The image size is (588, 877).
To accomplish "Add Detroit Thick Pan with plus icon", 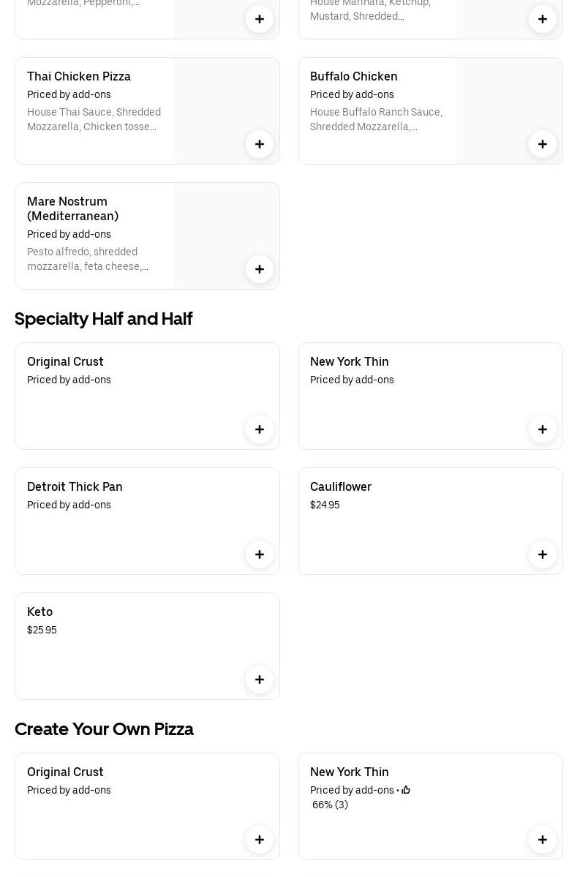I will (x=260, y=554).
